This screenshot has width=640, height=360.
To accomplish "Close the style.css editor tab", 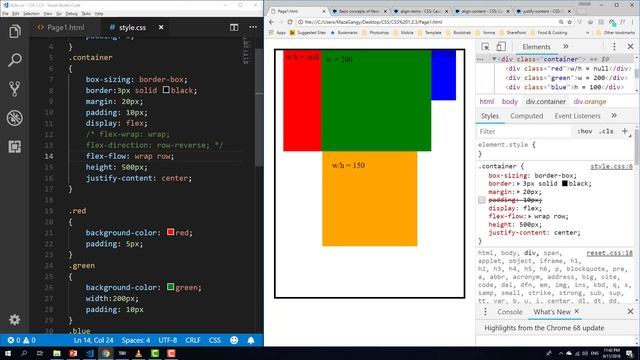I will tap(161, 27).
